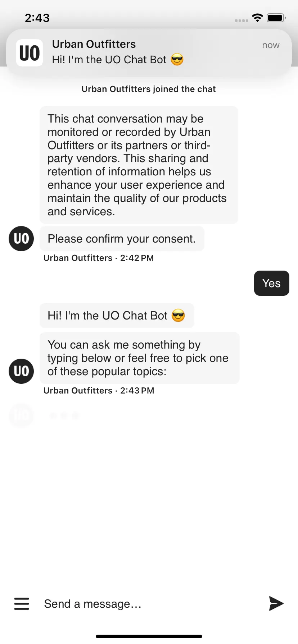Tap the UO logo in notification banner

pos(30,53)
